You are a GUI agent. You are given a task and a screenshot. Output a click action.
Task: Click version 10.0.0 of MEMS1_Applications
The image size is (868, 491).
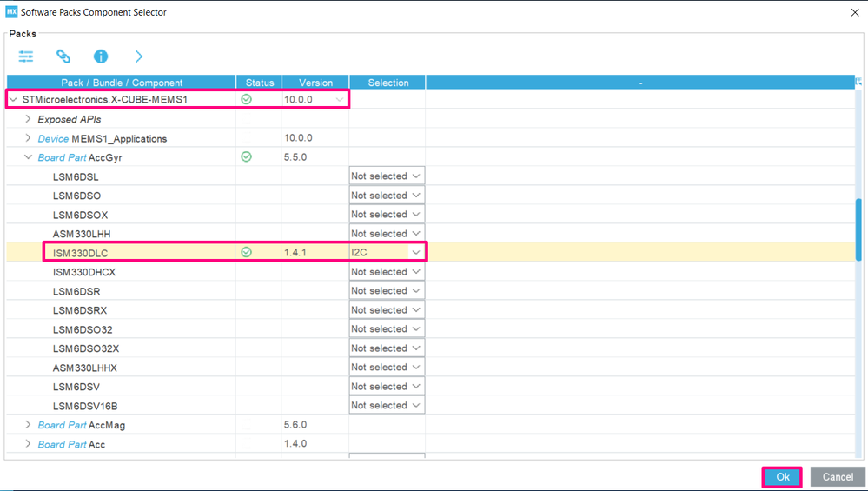298,137
